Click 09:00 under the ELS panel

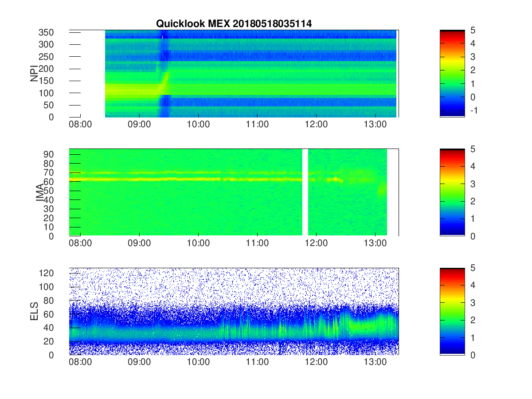tap(139, 362)
